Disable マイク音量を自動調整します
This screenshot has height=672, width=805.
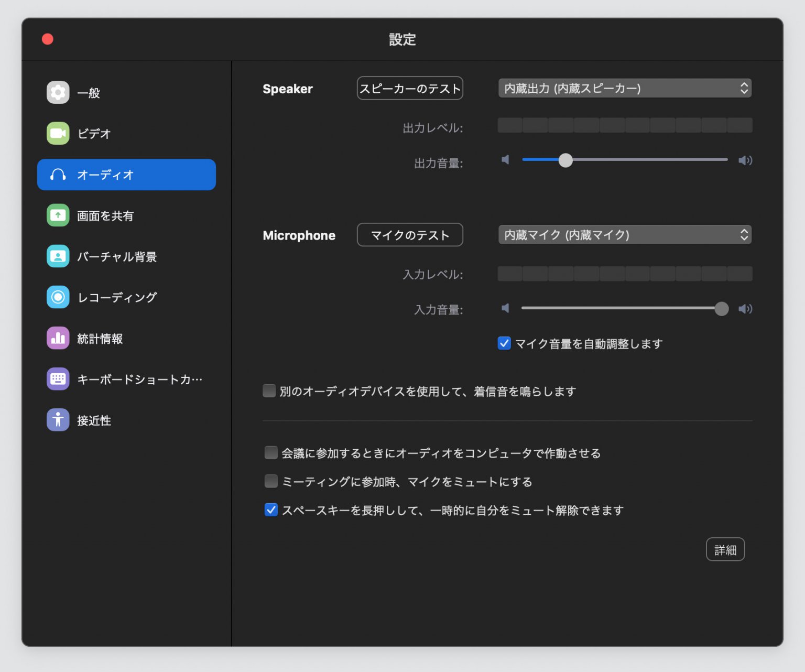click(x=504, y=343)
